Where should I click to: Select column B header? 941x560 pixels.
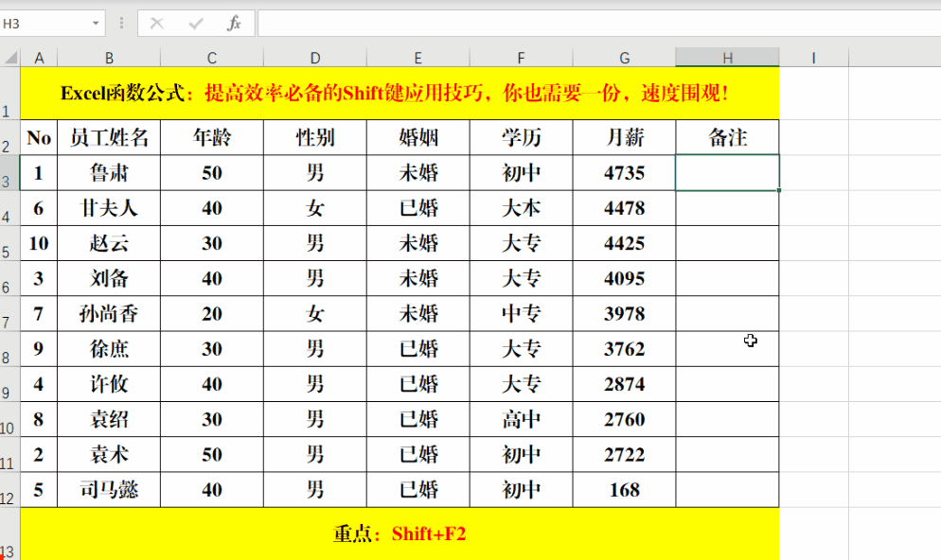[109, 58]
